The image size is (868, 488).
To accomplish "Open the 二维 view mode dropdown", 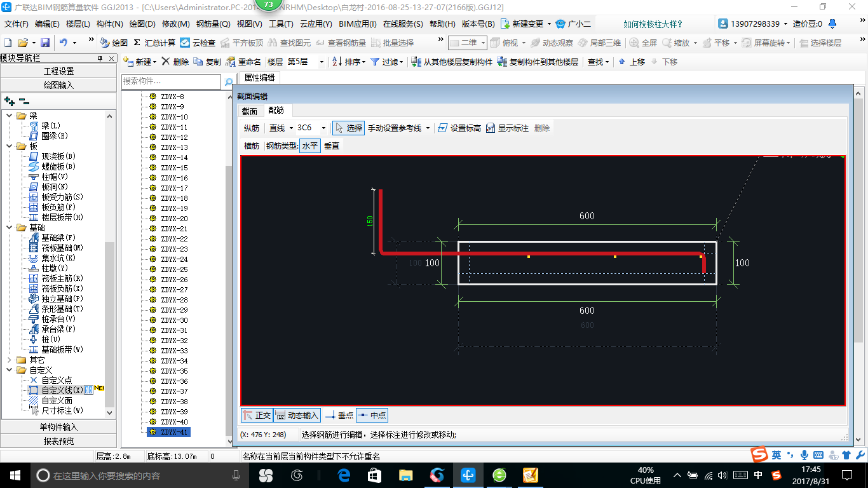I will (x=482, y=43).
